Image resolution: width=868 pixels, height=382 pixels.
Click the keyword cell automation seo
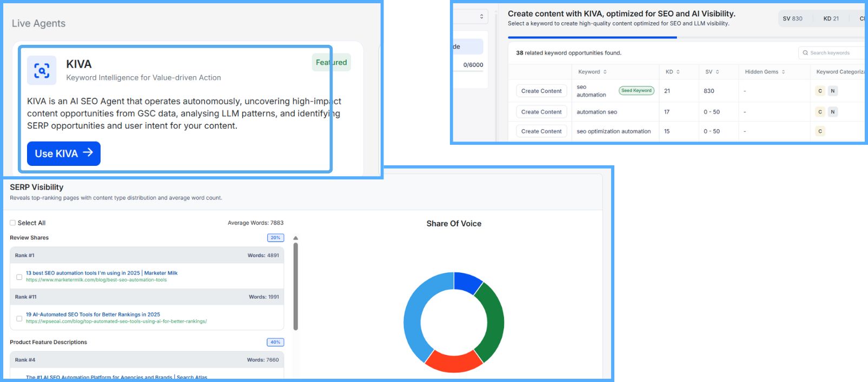(x=597, y=112)
